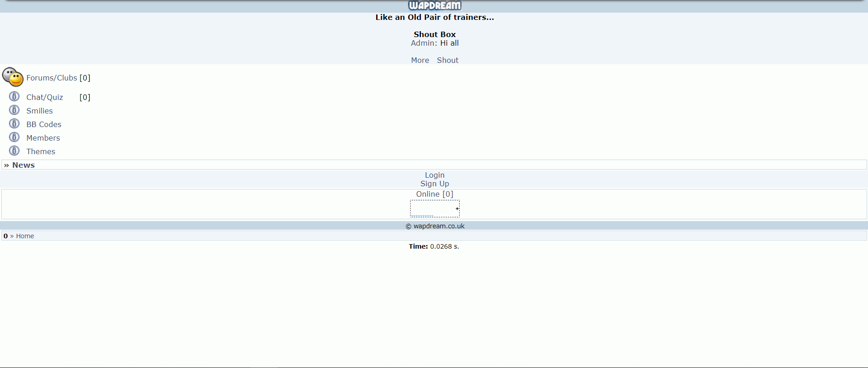
Task: Click Sign Up to register
Action: click(x=434, y=184)
